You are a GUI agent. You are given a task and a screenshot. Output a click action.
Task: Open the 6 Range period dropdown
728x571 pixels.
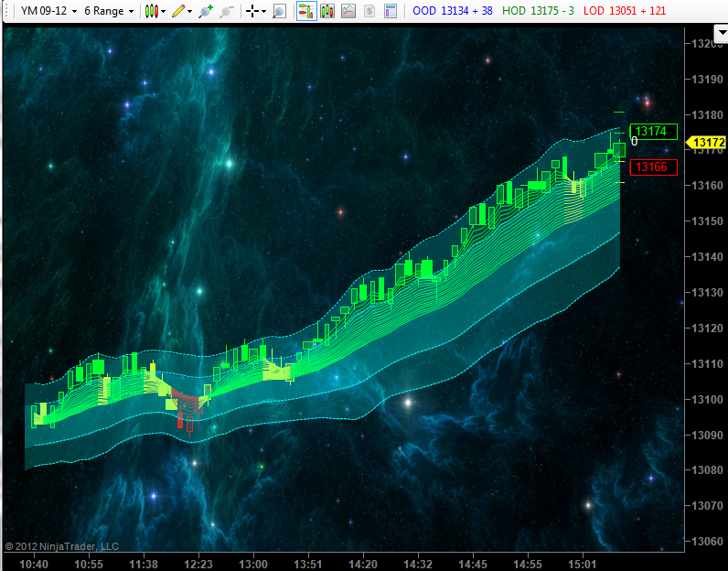109,11
